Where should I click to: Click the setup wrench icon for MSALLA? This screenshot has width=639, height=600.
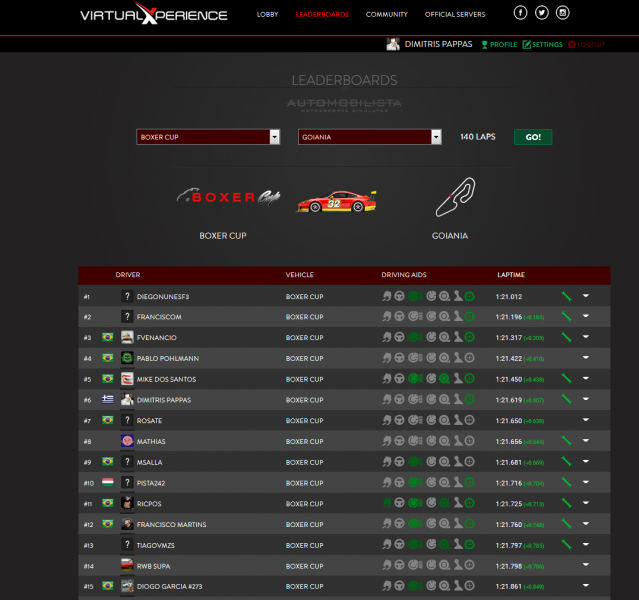pyautogui.click(x=566, y=461)
